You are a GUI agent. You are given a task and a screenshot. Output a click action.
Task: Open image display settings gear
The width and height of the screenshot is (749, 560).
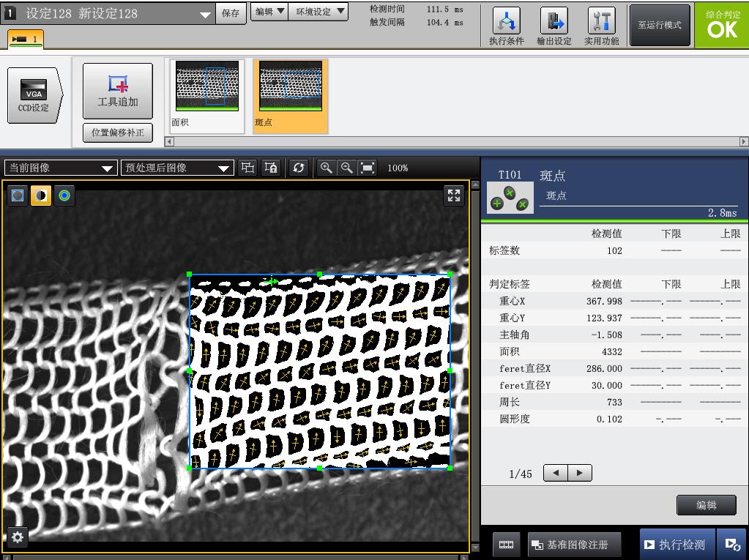click(x=18, y=537)
